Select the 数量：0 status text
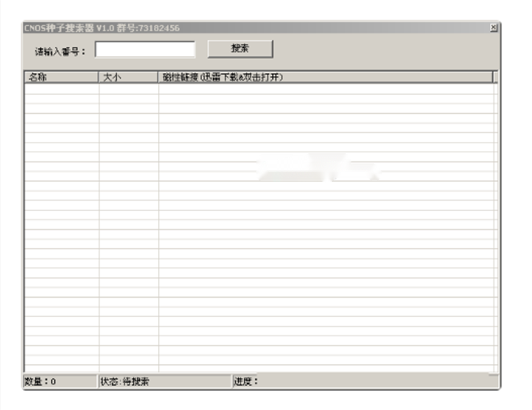 (x=40, y=382)
